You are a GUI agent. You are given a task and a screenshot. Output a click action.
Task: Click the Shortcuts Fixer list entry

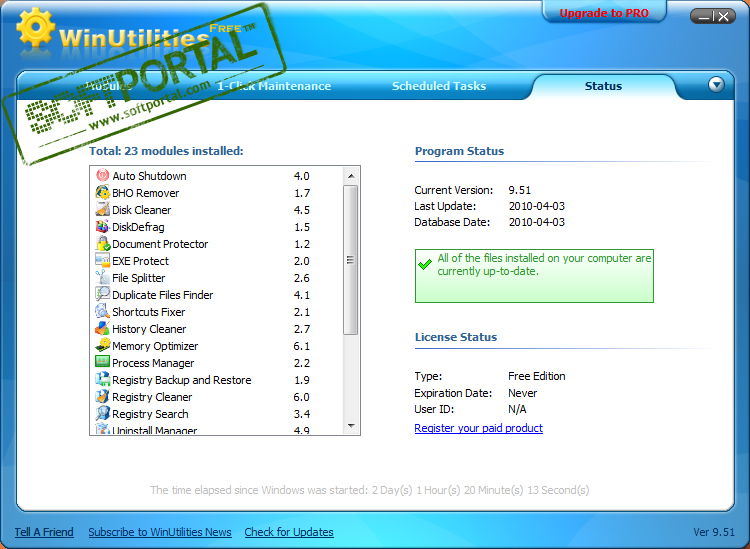click(x=149, y=312)
